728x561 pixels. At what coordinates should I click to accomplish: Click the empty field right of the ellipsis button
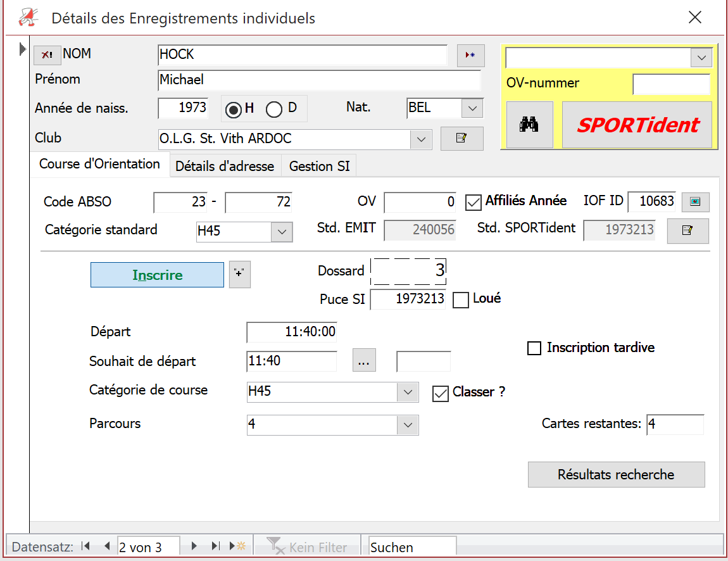tap(424, 362)
